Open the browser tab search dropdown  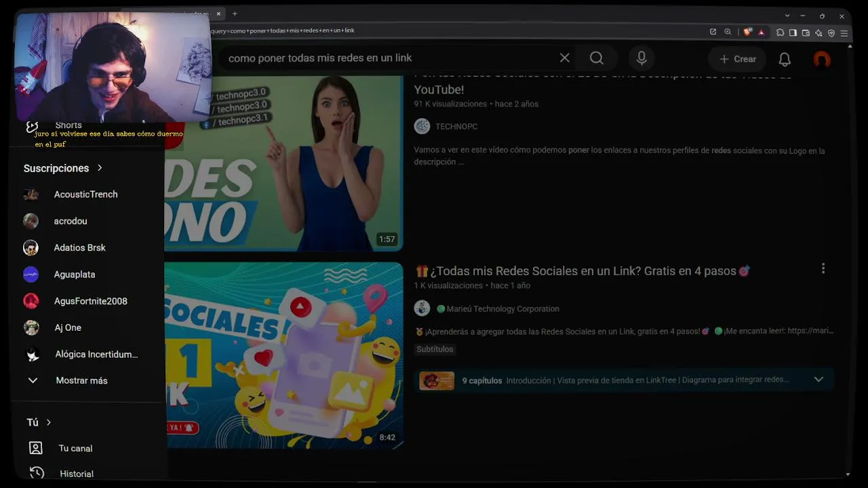coord(787,16)
